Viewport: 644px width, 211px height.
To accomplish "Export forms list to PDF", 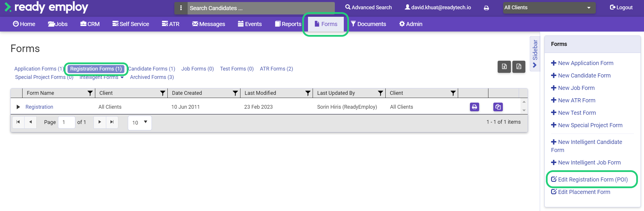I will 519,67.
